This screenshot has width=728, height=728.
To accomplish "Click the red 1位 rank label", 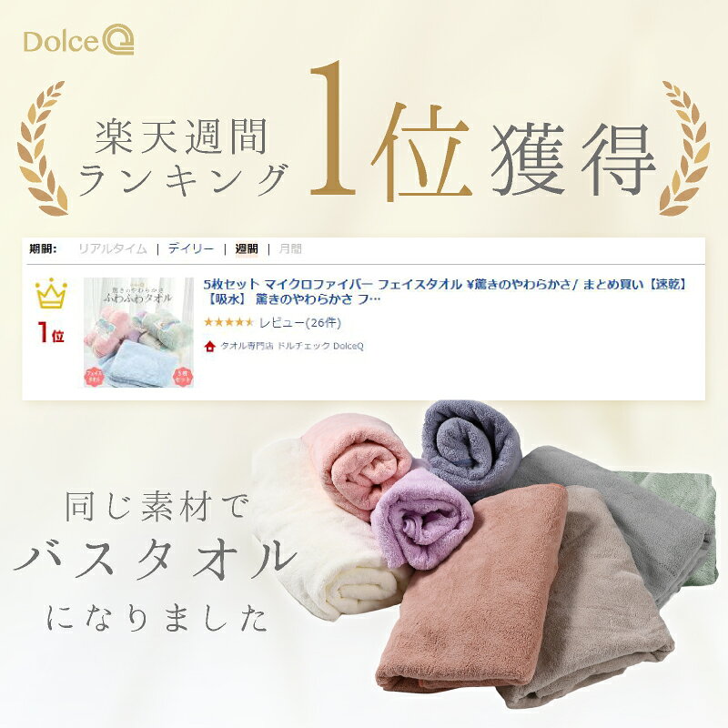I will click(x=51, y=332).
